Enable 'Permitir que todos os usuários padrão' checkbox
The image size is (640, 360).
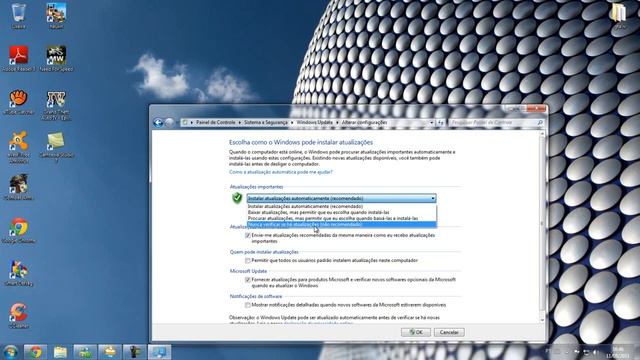(248, 260)
